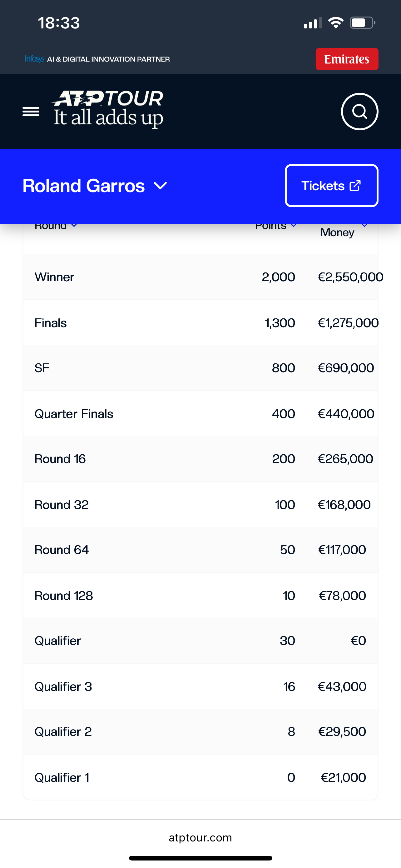Sort by the Round column chevron
The height and width of the screenshot is (868, 401).
[74, 225]
